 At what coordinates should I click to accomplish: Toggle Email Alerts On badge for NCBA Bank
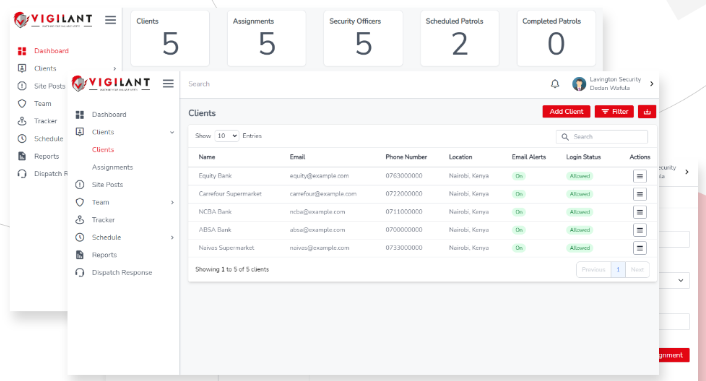click(x=519, y=212)
